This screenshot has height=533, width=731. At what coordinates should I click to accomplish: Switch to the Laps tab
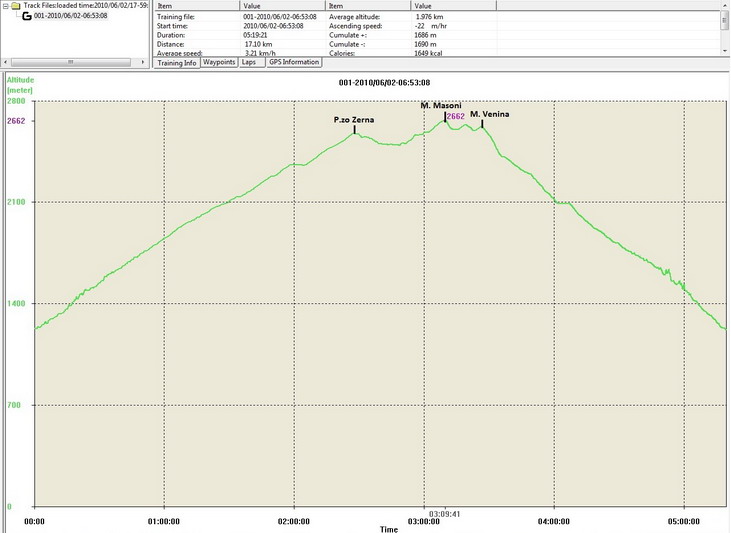coord(250,62)
